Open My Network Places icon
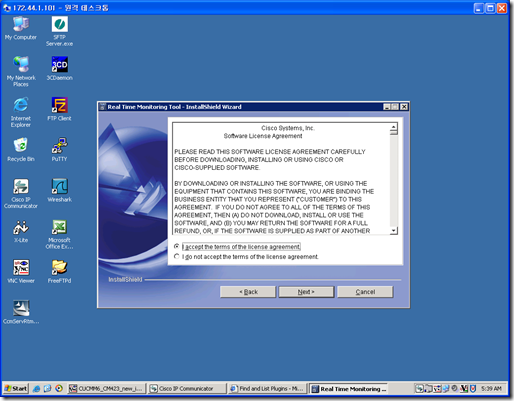The height and width of the screenshot is (401, 514). click(x=21, y=71)
